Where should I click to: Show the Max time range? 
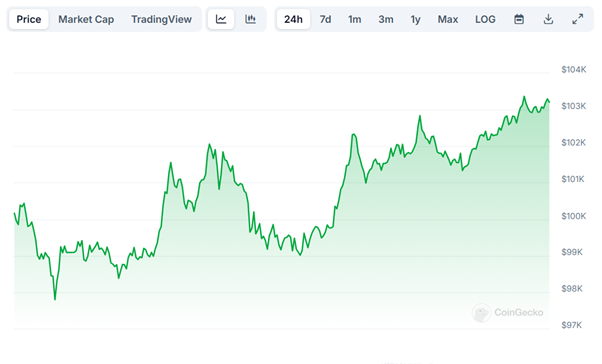448,19
